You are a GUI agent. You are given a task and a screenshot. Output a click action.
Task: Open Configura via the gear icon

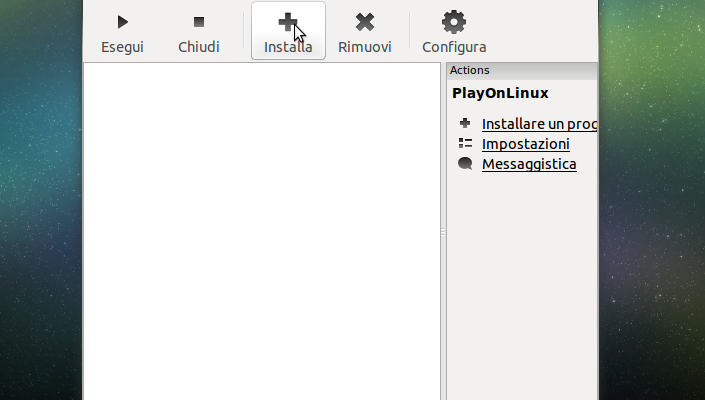tap(454, 21)
